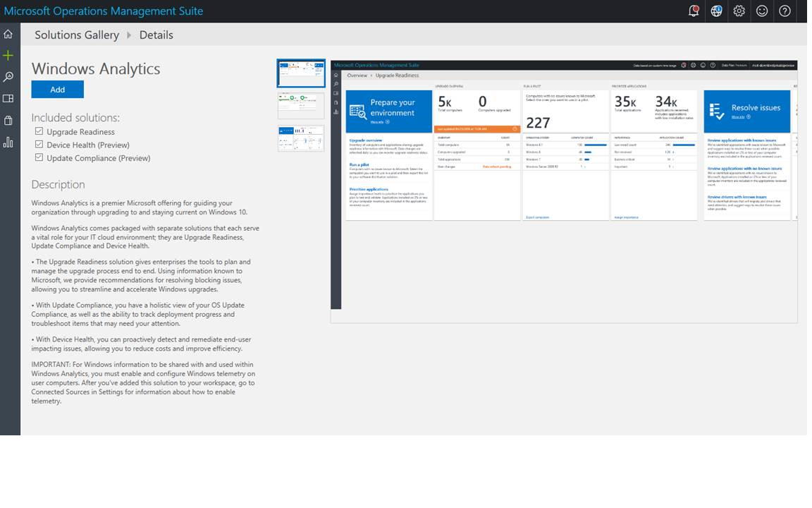The width and height of the screenshot is (812, 508).
Task: Open the help question mark icon
Action: [x=785, y=11]
